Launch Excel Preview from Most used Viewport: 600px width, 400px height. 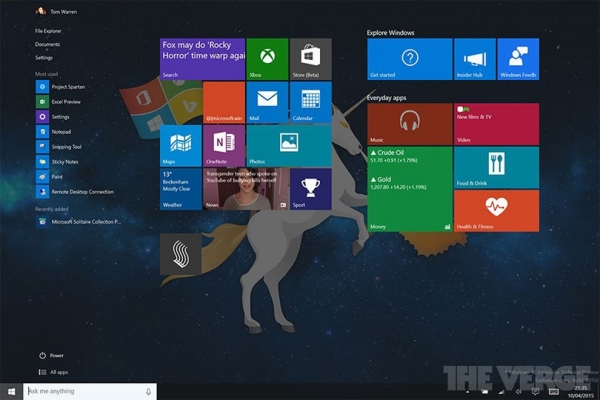(58, 102)
